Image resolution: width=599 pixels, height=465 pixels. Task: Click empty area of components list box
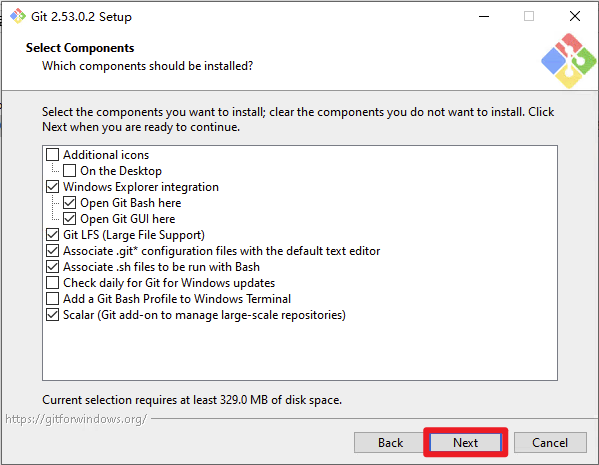click(x=300, y=352)
